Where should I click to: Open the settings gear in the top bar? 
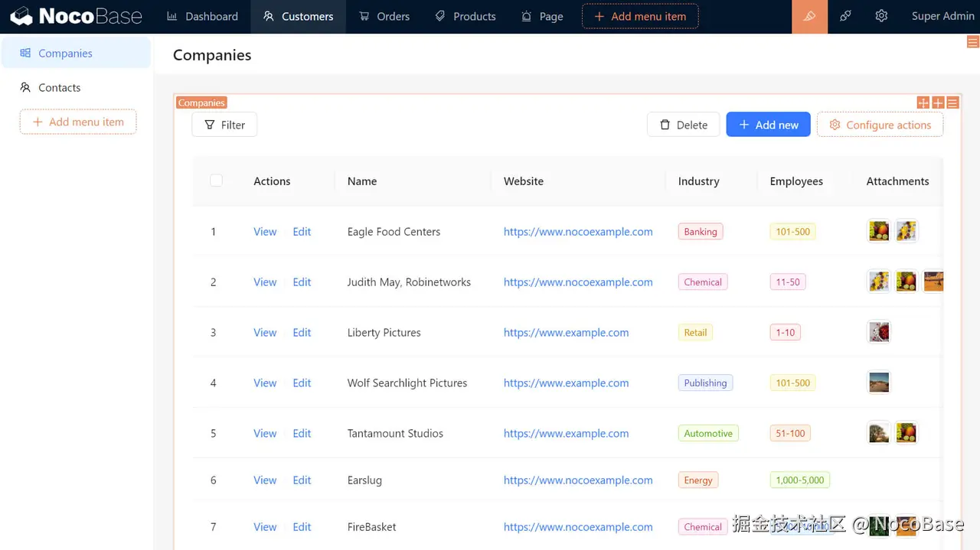(881, 16)
